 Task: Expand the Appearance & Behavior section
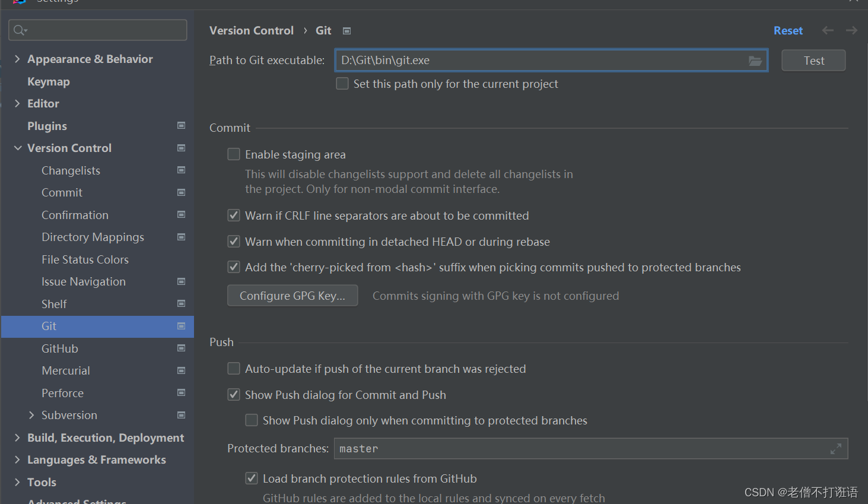pyautogui.click(x=17, y=59)
